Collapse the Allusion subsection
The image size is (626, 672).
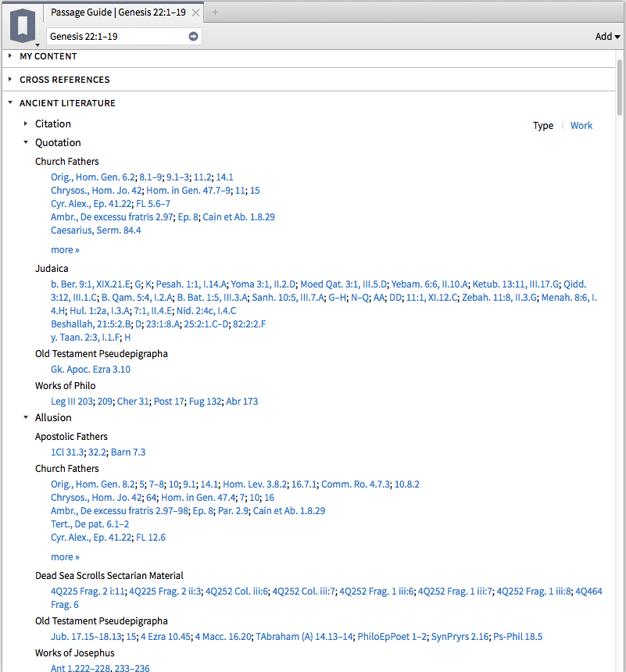(x=26, y=418)
